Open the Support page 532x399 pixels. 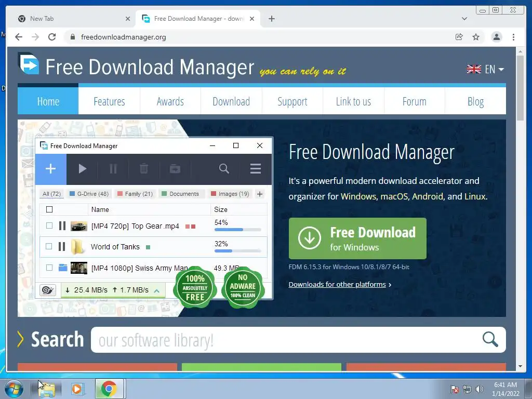point(292,101)
